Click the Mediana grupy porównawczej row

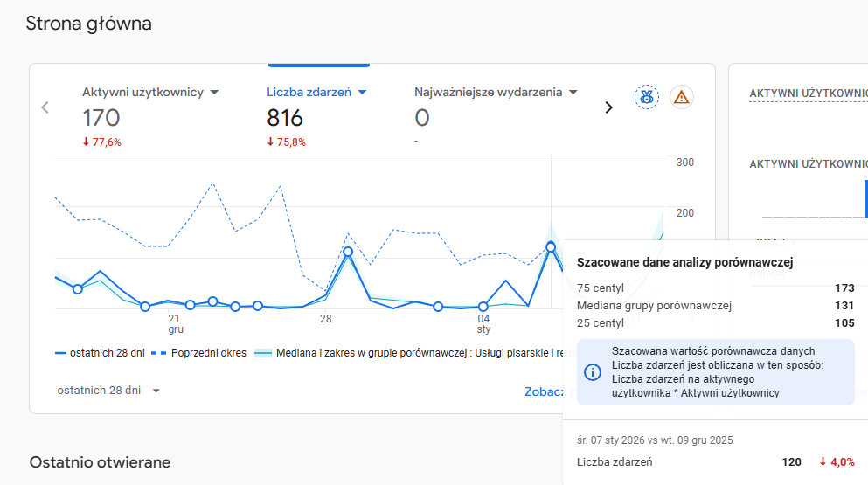click(715, 306)
